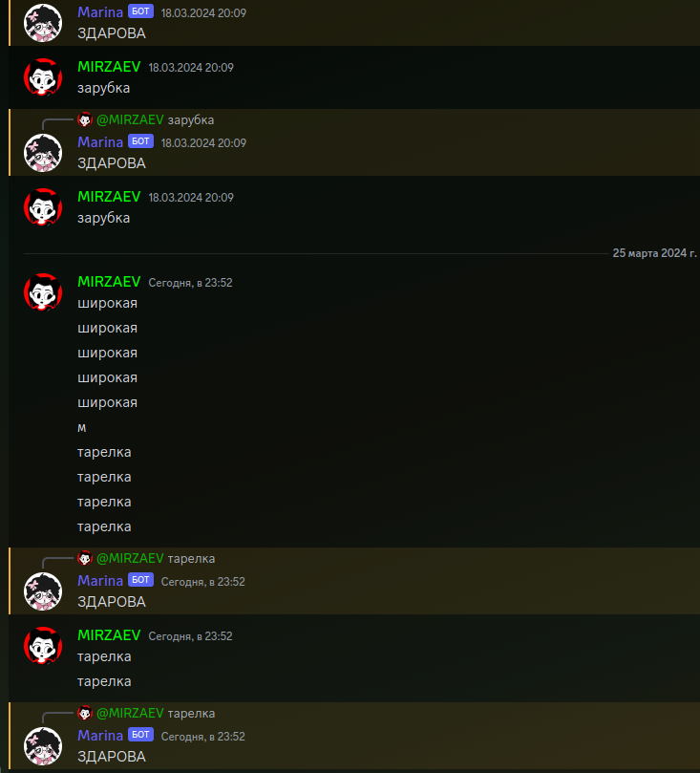
Task: Jump to the replied message via the small MIRZAEV avatar before зарубка
Action: click(85, 119)
